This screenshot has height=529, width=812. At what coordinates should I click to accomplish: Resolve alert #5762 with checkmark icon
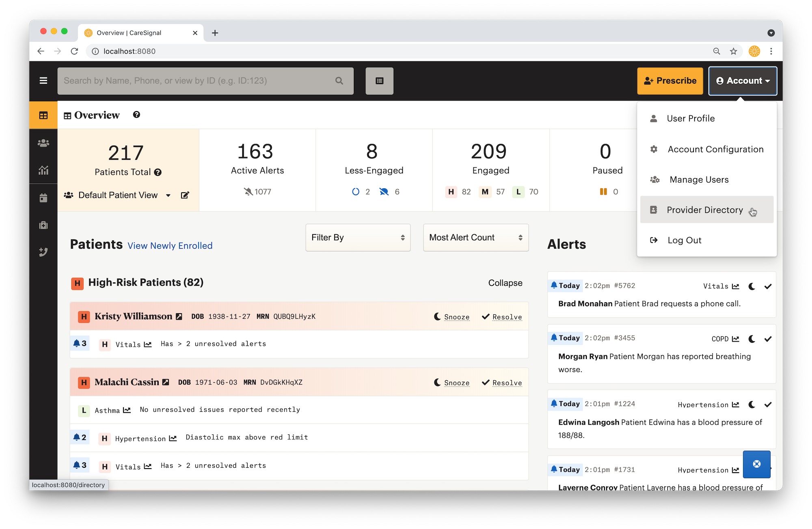(768, 286)
